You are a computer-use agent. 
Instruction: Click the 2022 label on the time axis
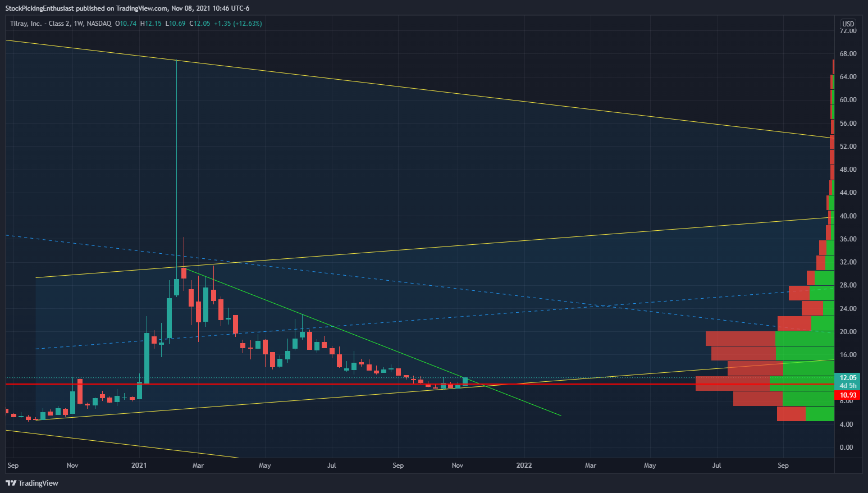[x=524, y=465]
